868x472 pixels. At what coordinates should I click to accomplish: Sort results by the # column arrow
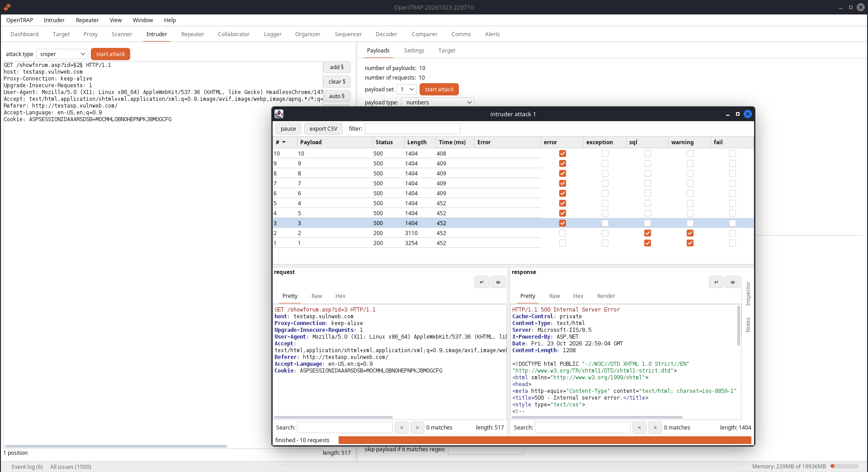284,142
